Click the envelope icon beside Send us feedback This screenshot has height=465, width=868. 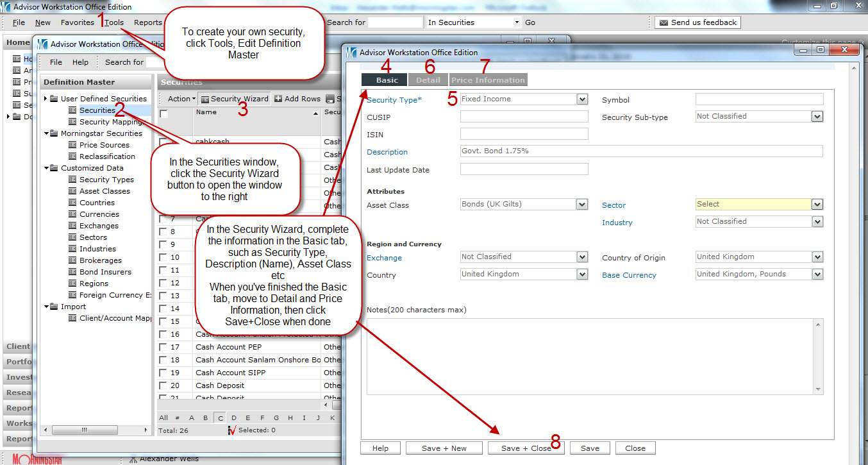663,22
